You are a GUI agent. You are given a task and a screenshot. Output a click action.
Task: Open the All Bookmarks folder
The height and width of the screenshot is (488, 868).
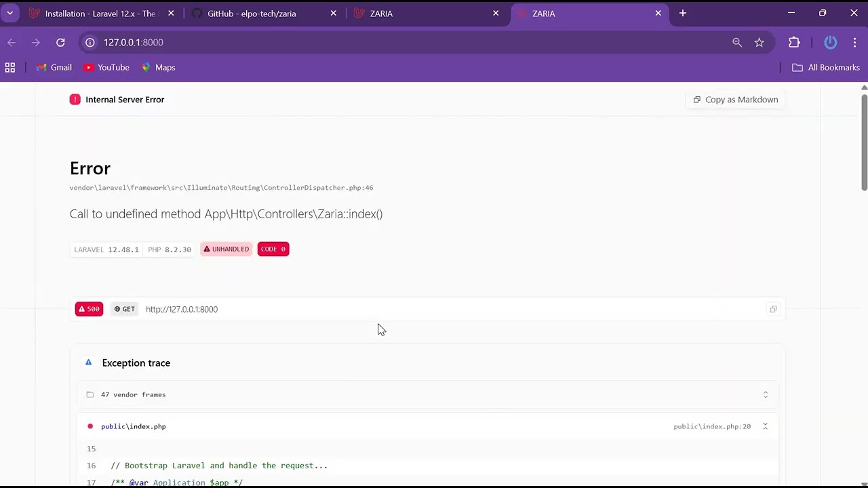coord(826,67)
